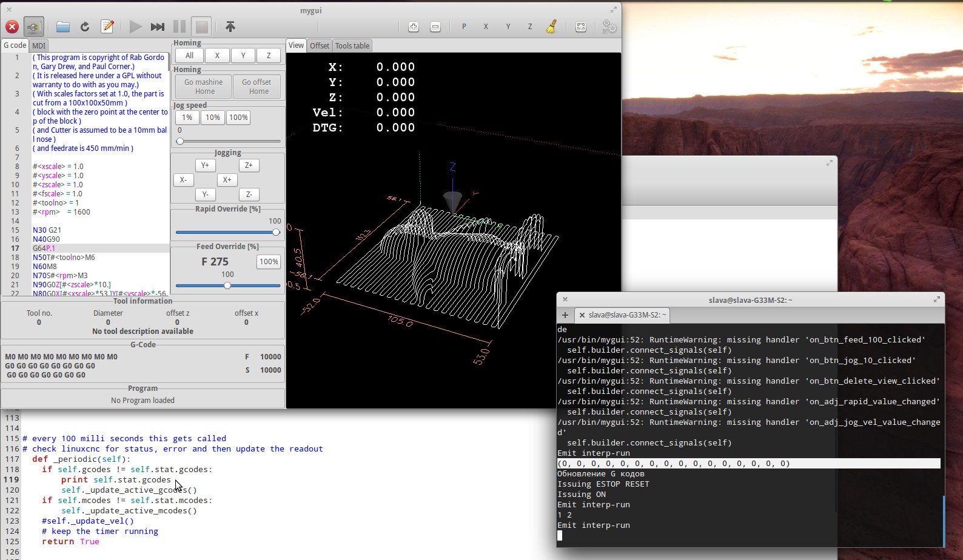Edit the program with notepad icon
Image resolution: width=963 pixels, height=560 pixels.
tap(107, 27)
